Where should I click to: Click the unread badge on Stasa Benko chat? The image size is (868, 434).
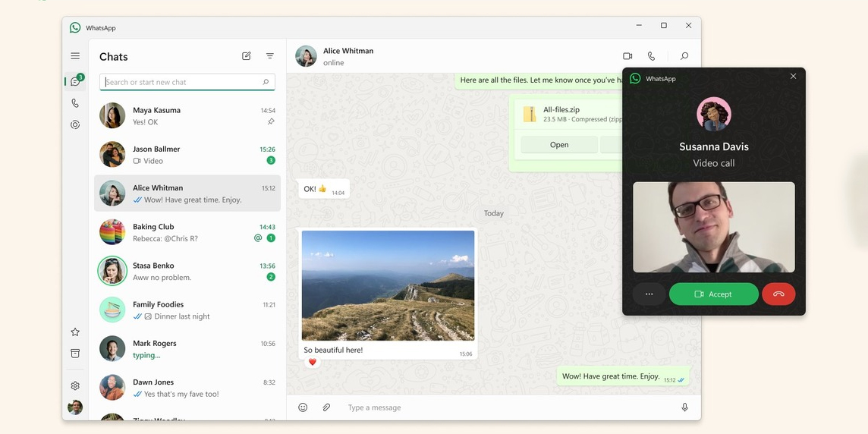tap(271, 277)
